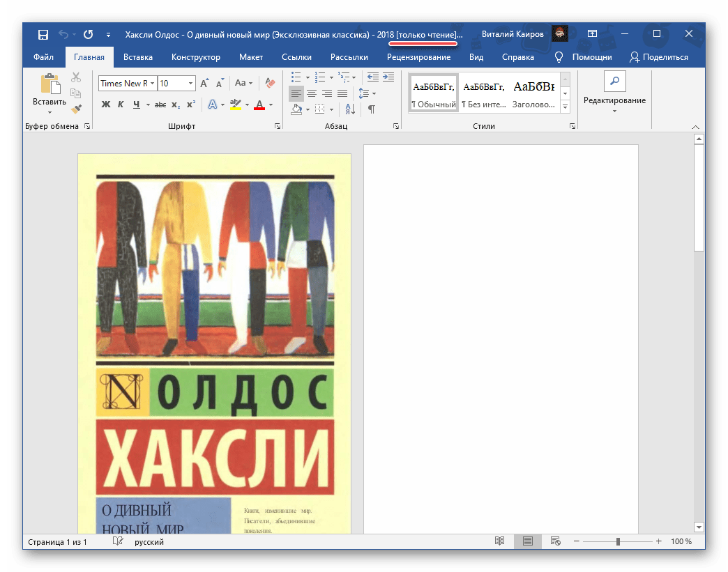The height and width of the screenshot is (572, 728).
Task: Apply the Без инте... style
Action: coord(484,93)
